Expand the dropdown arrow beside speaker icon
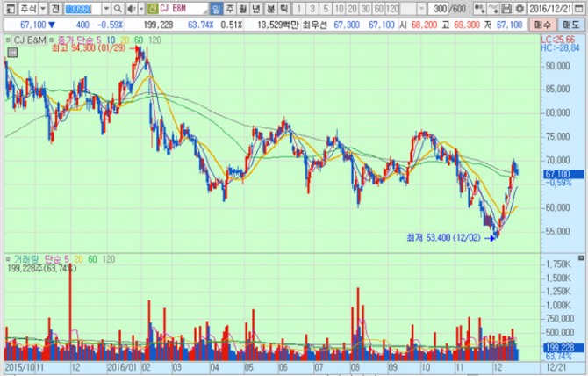The width and height of the screenshot is (588, 376). pos(141,9)
